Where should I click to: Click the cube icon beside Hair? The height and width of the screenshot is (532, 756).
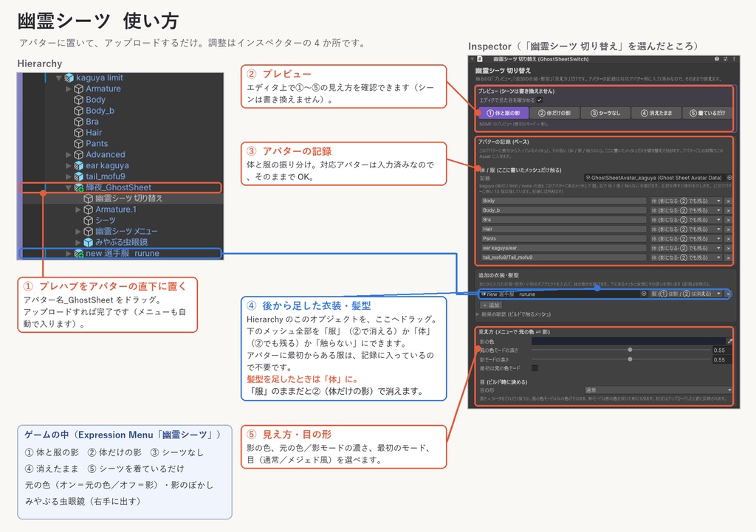pos(78,133)
